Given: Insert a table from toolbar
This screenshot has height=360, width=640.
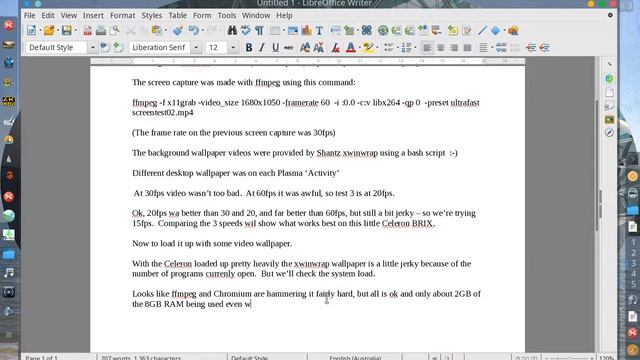Looking at the screenshot, I should (275, 30).
